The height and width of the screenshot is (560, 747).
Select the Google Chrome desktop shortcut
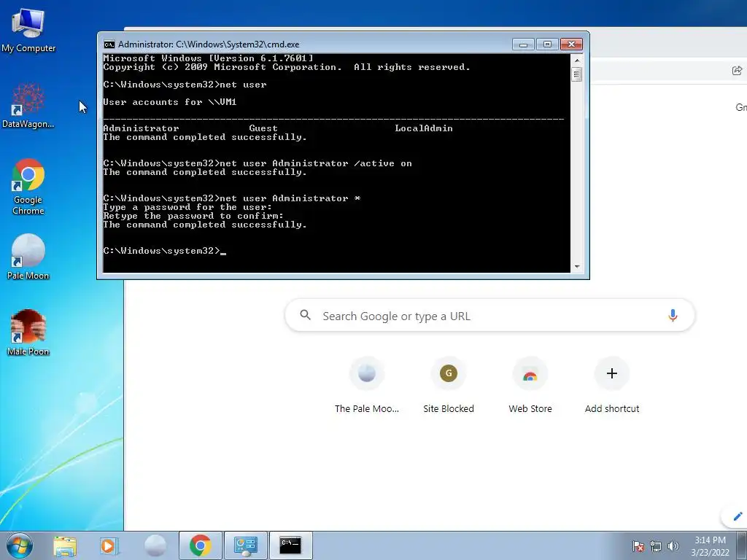(x=28, y=187)
